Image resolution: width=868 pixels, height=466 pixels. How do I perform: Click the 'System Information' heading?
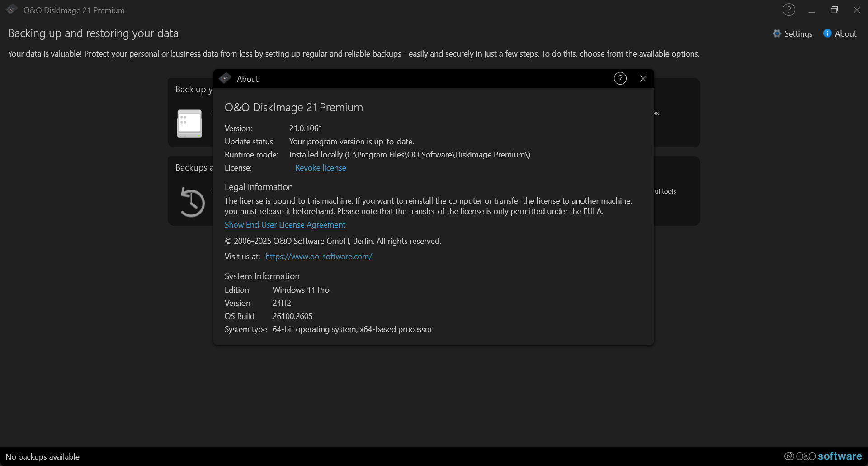coord(262,276)
